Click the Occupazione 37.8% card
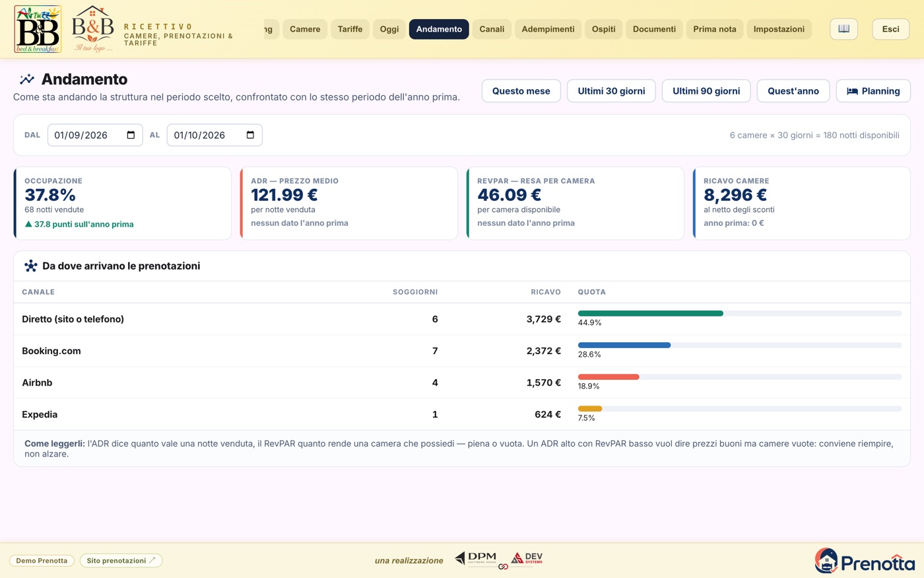924x578 pixels. [x=123, y=203]
